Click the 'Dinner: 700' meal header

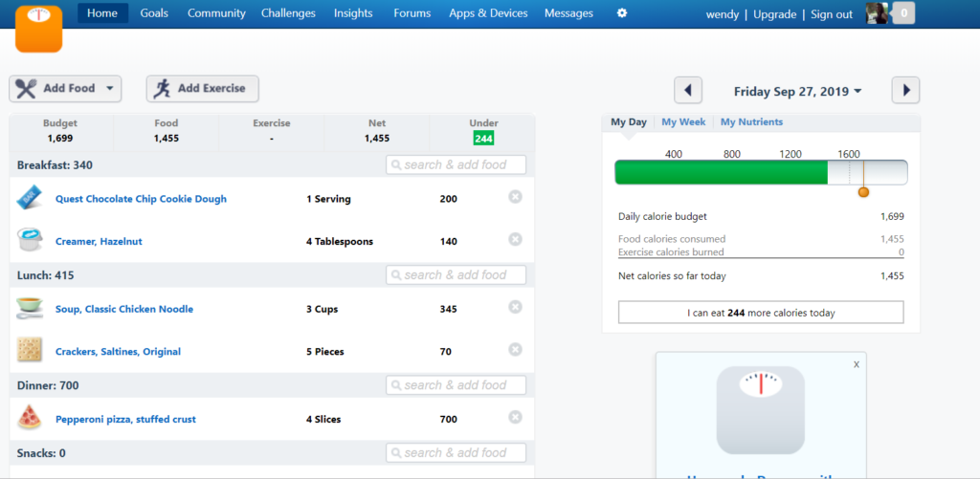[48, 386]
